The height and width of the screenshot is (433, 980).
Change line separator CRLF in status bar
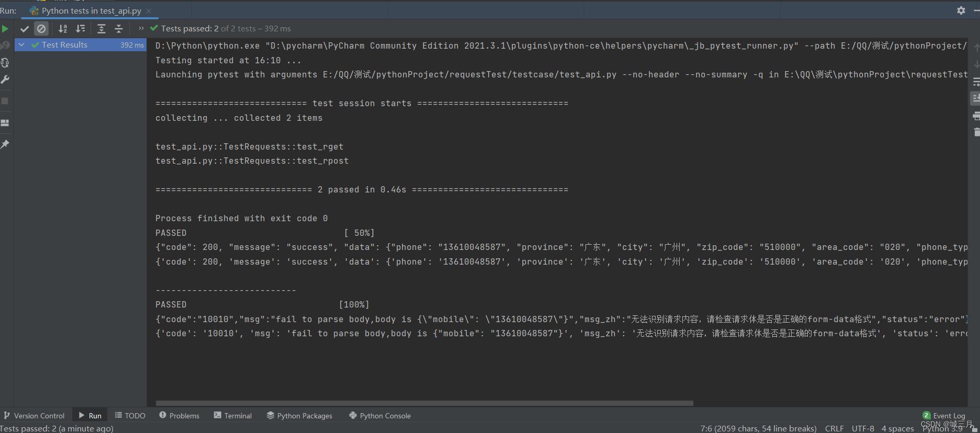click(834, 428)
